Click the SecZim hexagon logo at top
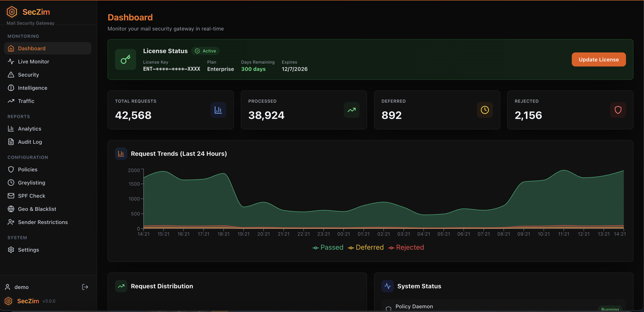 (12, 12)
